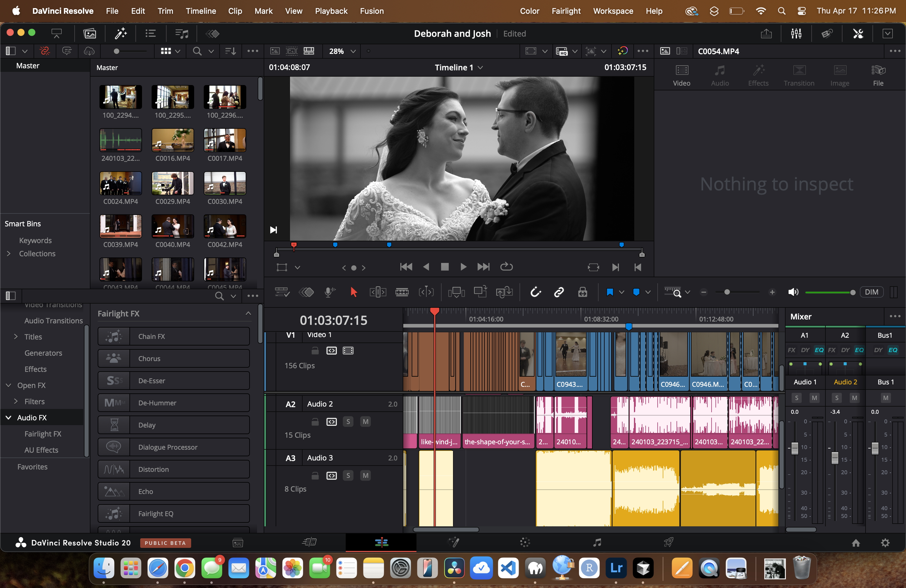Select the Distortion audio effect

tap(173, 469)
